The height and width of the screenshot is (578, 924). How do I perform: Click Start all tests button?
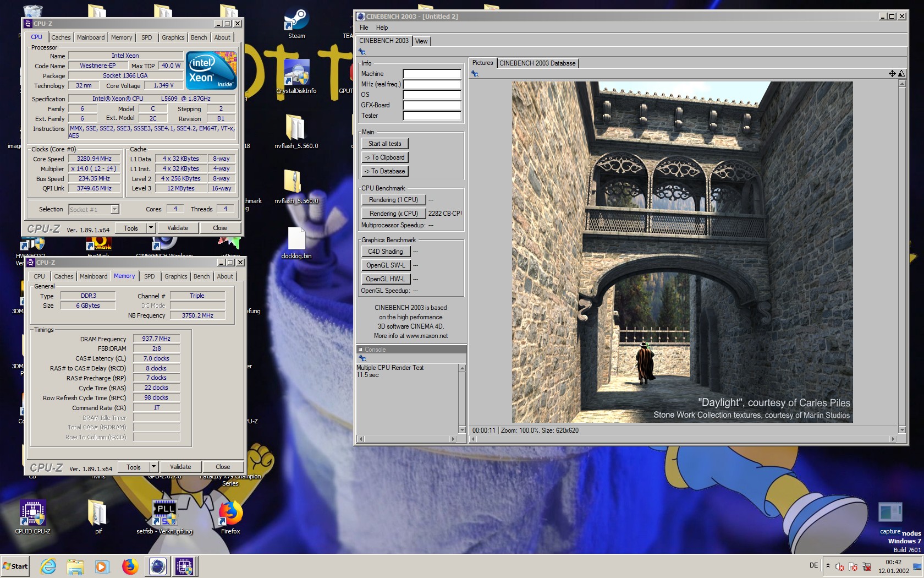[x=385, y=144]
